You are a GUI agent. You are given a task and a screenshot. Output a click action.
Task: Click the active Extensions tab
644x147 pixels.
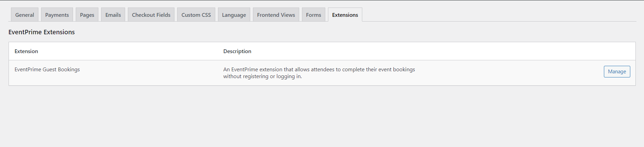point(345,15)
